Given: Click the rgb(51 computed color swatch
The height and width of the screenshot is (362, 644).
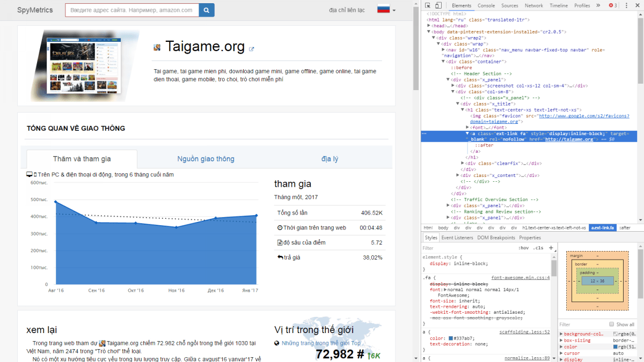Looking at the screenshot, I should (x=616, y=347).
